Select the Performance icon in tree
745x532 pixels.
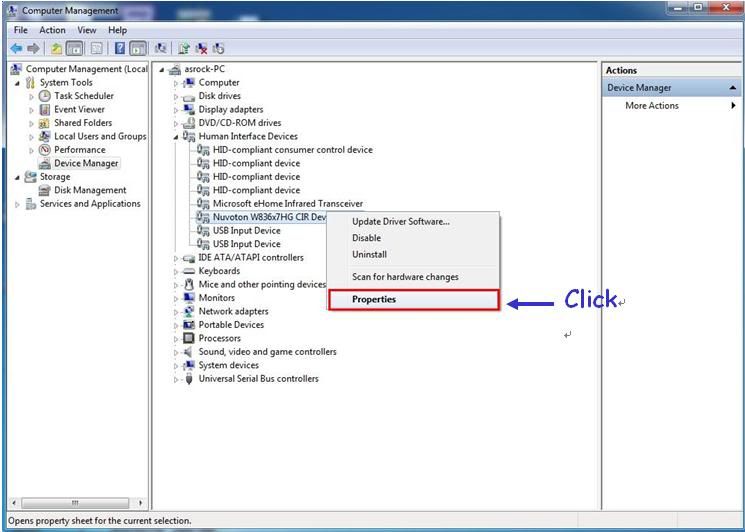[x=44, y=150]
